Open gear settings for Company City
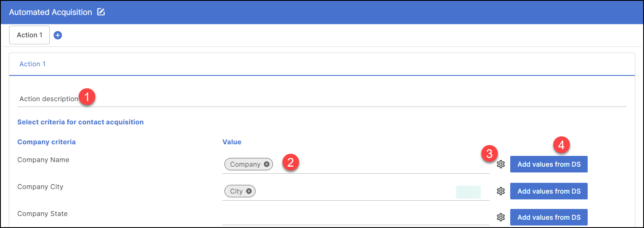 [501, 191]
